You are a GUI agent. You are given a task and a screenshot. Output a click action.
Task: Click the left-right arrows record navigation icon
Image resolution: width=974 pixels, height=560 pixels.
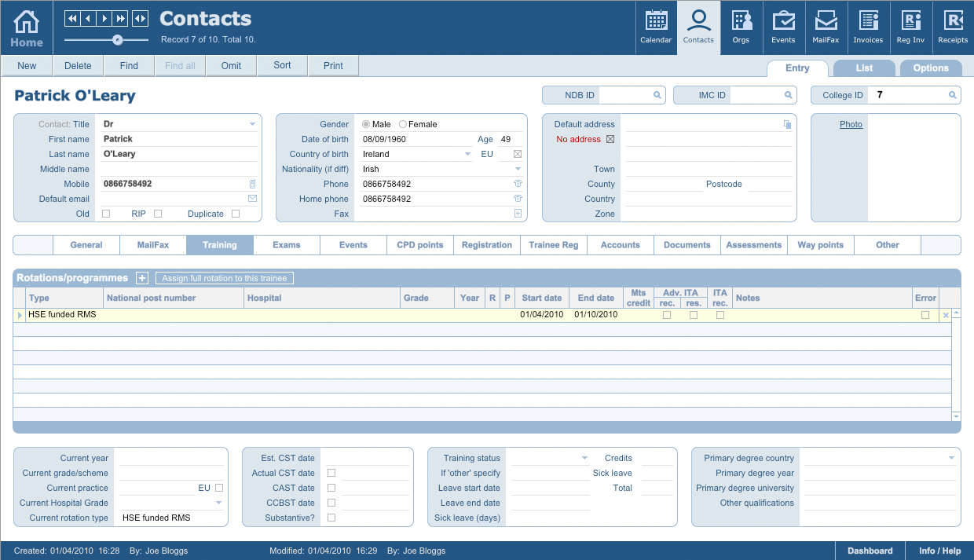tap(140, 18)
